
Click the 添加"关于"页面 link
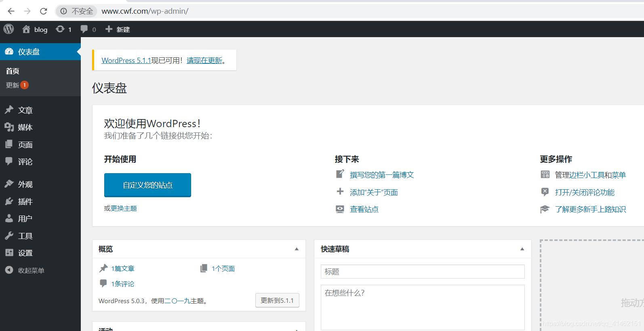374,192
